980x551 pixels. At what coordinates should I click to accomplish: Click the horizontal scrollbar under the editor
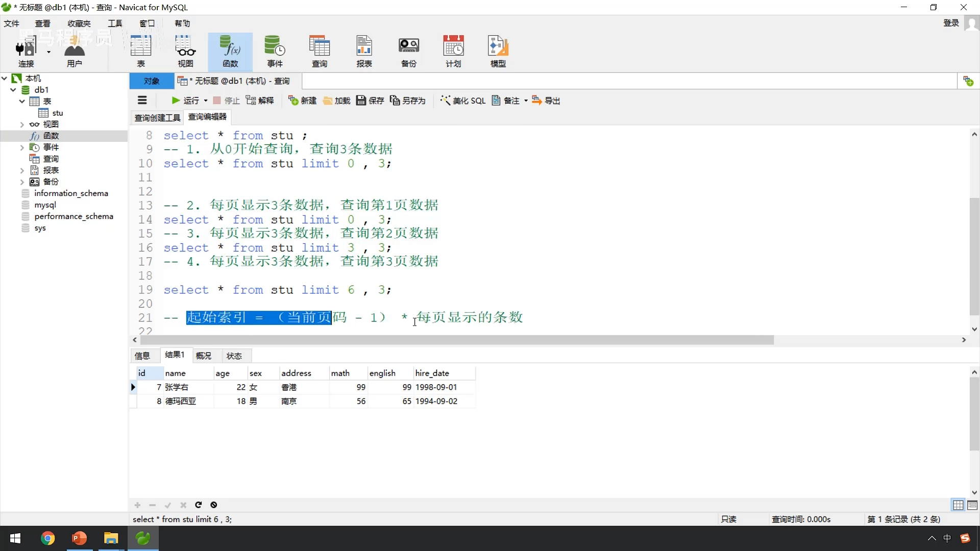pyautogui.click(x=454, y=340)
